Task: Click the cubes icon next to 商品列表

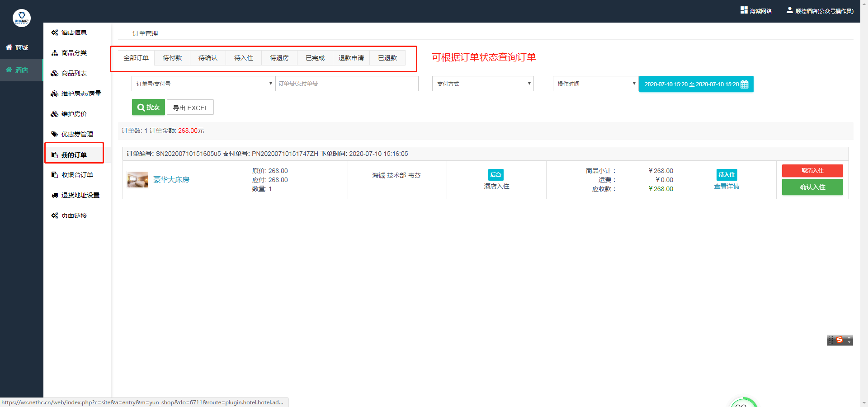Action: click(55, 73)
